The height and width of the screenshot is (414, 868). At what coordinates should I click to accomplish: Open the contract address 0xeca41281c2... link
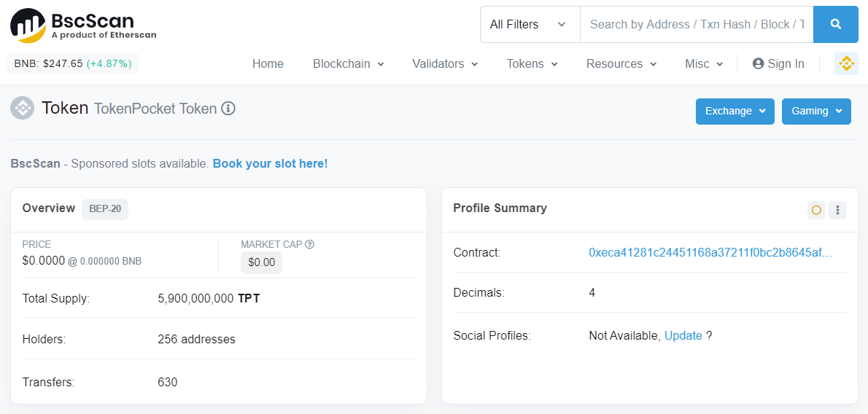pos(710,252)
